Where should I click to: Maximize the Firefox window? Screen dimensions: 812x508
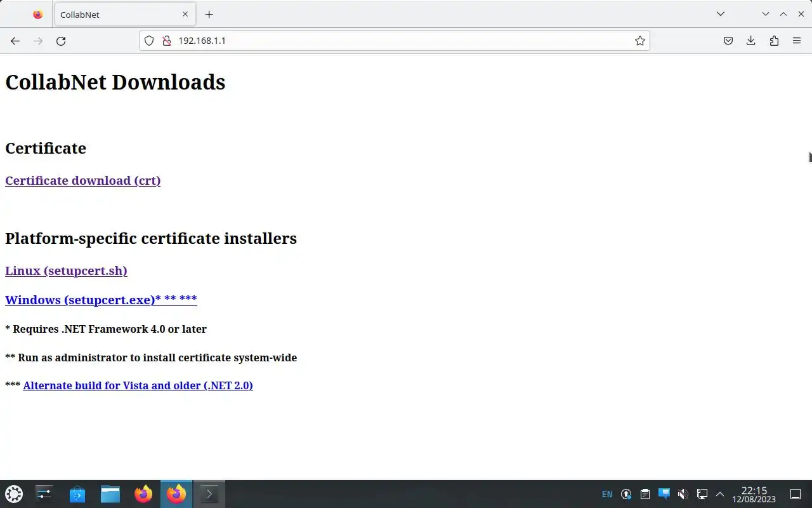pyautogui.click(x=783, y=14)
